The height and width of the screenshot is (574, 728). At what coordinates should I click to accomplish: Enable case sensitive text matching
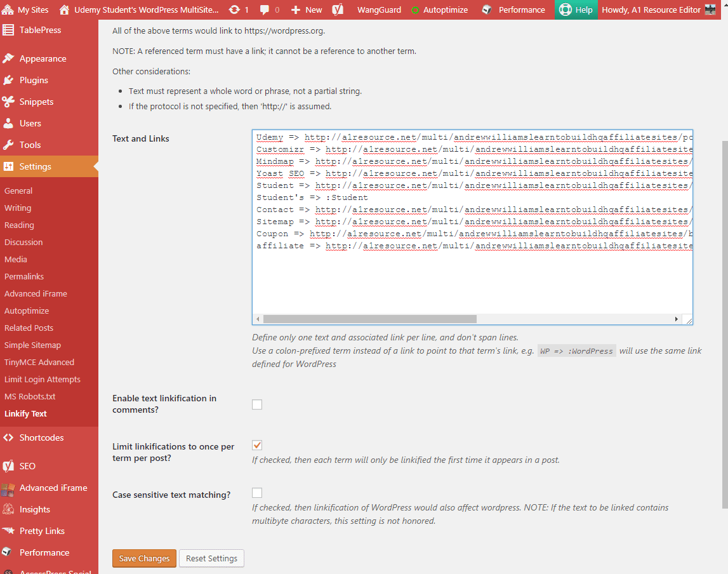[x=256, y=492]
